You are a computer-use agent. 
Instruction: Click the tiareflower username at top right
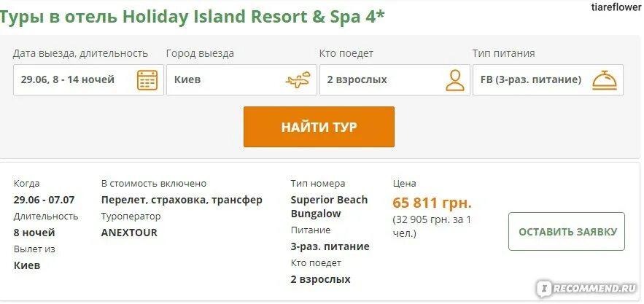coord(617,7)
